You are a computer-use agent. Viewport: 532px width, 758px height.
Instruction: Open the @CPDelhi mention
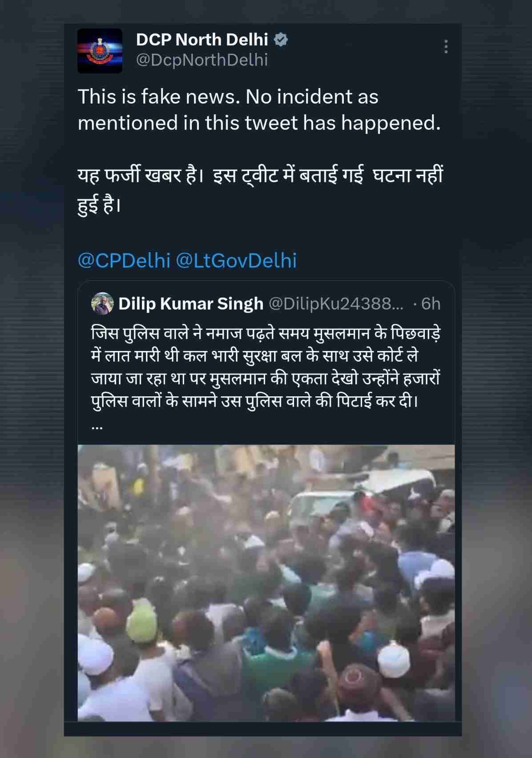124,261
